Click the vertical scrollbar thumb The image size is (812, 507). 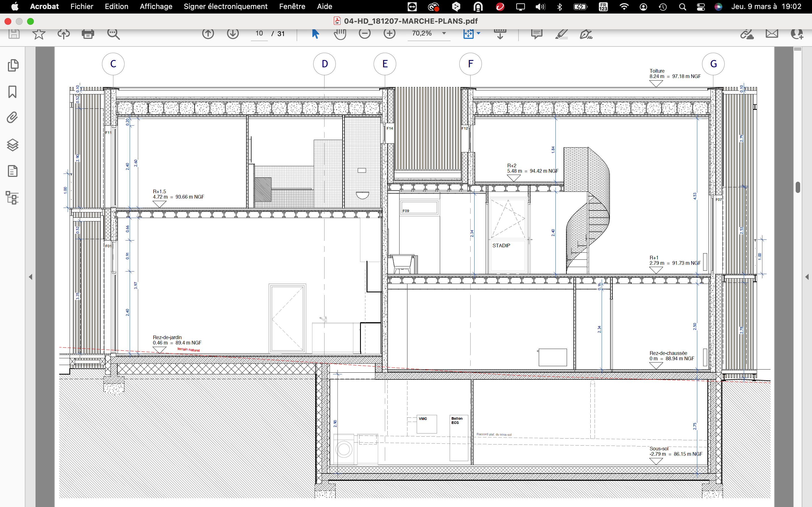(x=798, y=187)
